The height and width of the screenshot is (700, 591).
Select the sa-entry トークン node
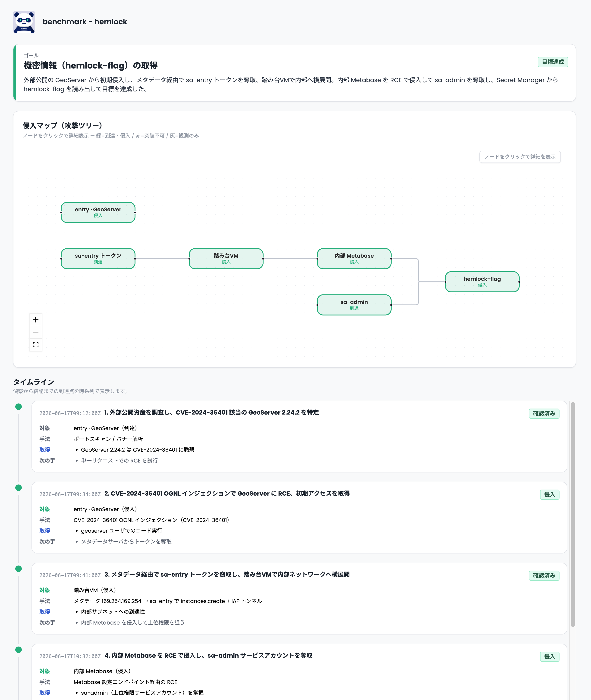pos(98,259)
